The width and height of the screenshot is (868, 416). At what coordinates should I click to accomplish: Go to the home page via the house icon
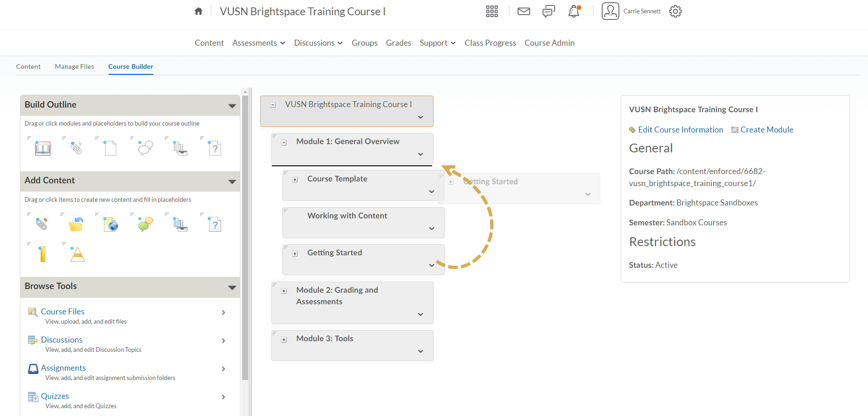click(x=198, y=11)
